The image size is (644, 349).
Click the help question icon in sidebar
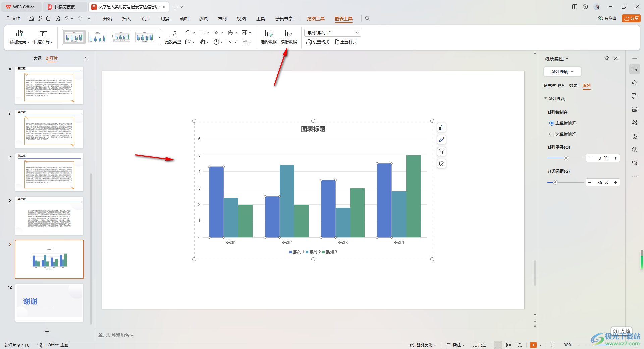click(635, 150)
